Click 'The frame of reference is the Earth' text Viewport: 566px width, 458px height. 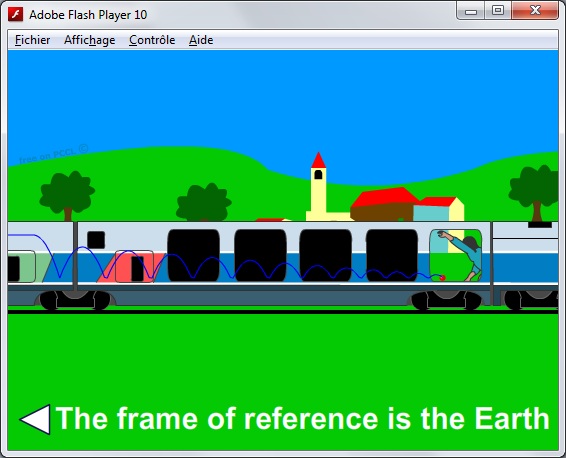[302, 419]
